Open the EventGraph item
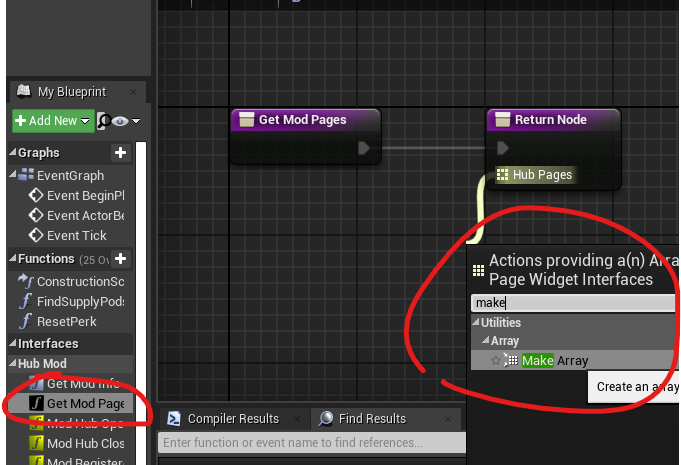Image resolution: width=681 pixels, height=465 pixels. [x=70, y=175]
